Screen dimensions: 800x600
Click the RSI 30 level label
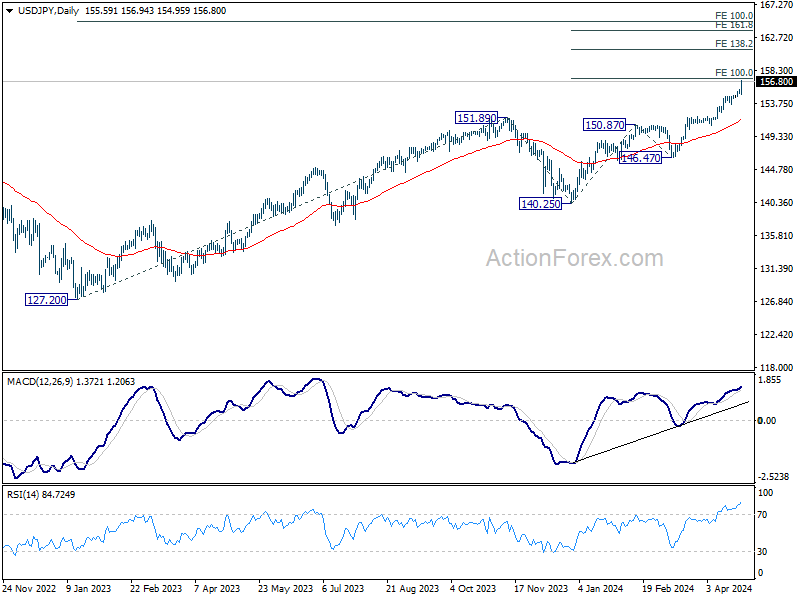point(762,552)
